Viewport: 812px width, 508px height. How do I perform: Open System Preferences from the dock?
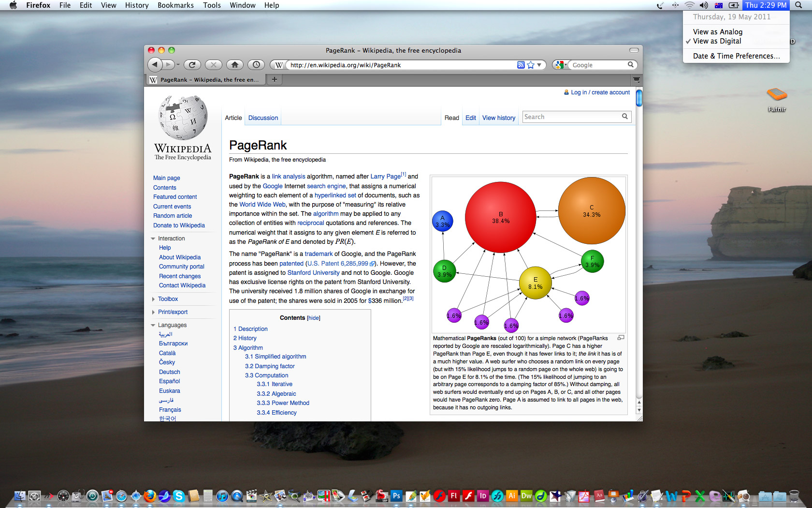(34, 496)
